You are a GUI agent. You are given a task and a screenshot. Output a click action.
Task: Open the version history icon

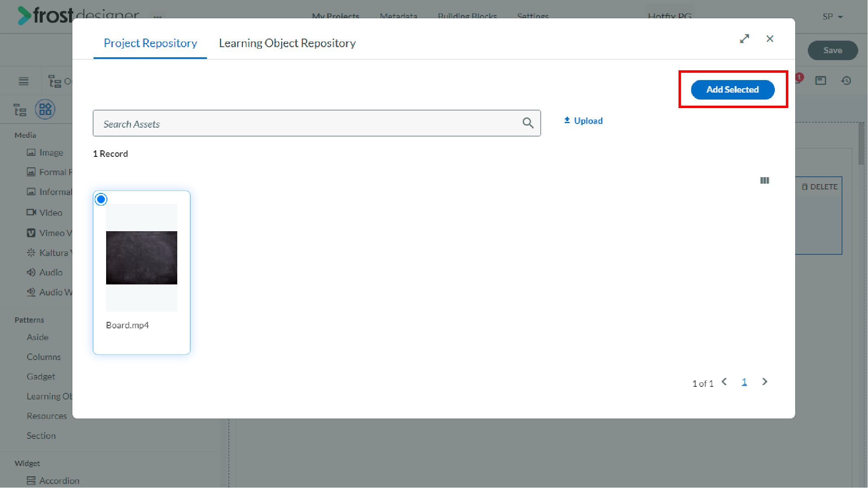[846, 81]
